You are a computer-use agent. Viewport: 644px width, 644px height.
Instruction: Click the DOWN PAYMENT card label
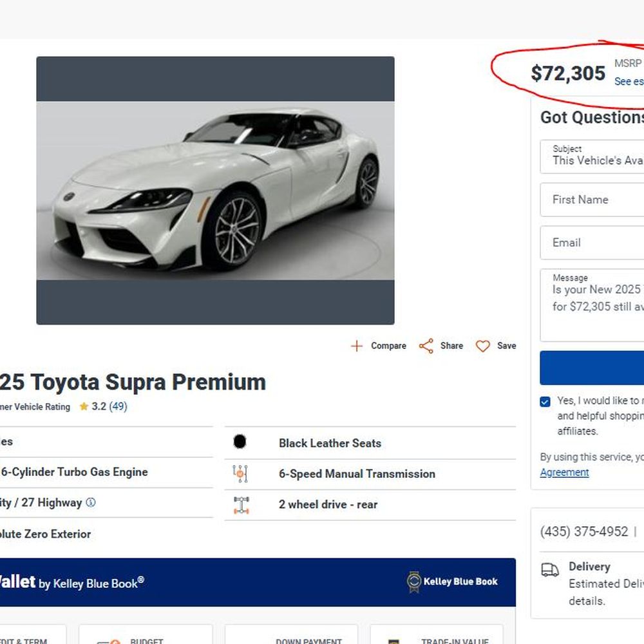[x=308, y=641]
